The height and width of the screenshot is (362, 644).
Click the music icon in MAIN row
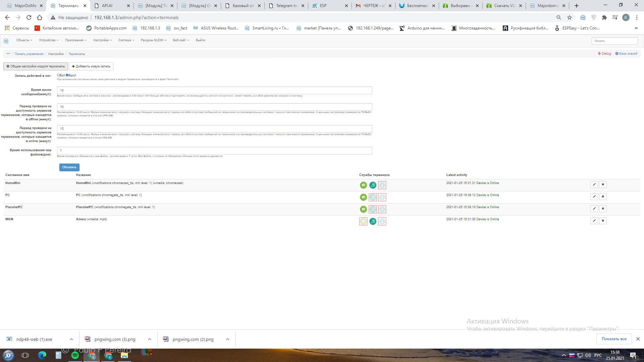(373, 221)
